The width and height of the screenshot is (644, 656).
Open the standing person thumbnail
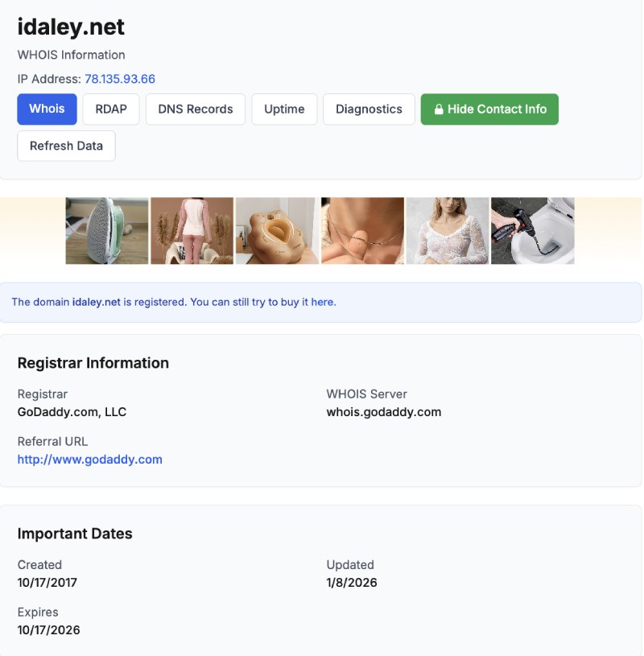192,230
